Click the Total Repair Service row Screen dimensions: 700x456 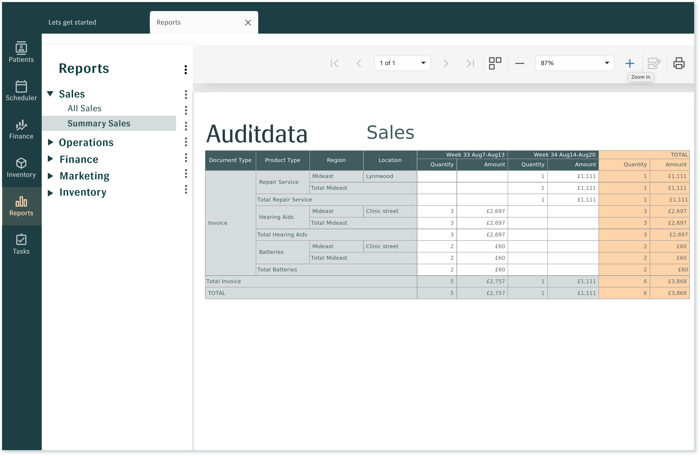(336, 199)
